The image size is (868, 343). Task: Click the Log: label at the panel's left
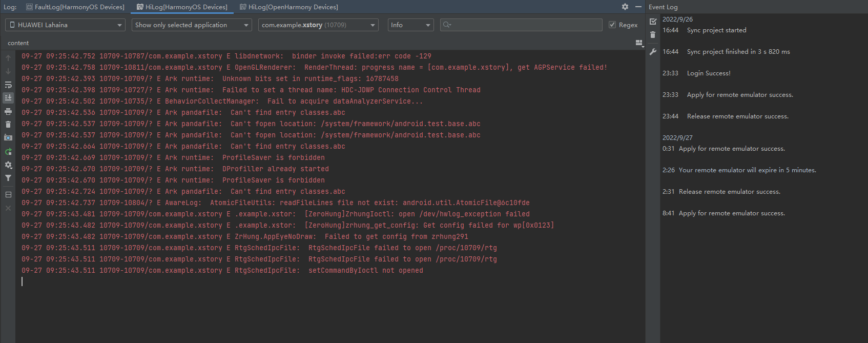(10, 7)
